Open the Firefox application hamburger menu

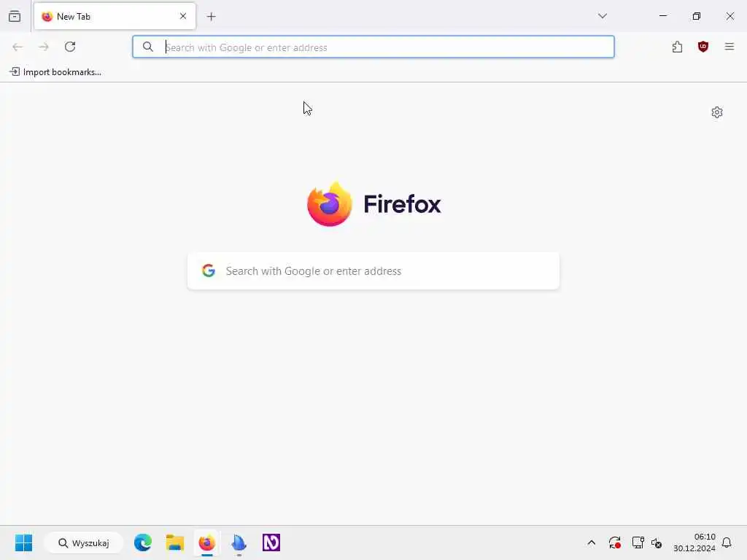(729, 47)
